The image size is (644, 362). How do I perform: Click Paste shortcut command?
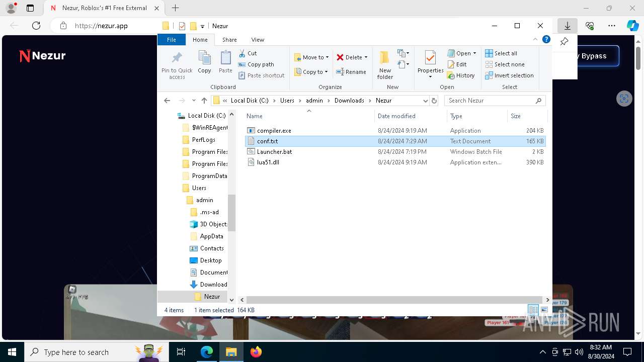(x=261, y=75)
